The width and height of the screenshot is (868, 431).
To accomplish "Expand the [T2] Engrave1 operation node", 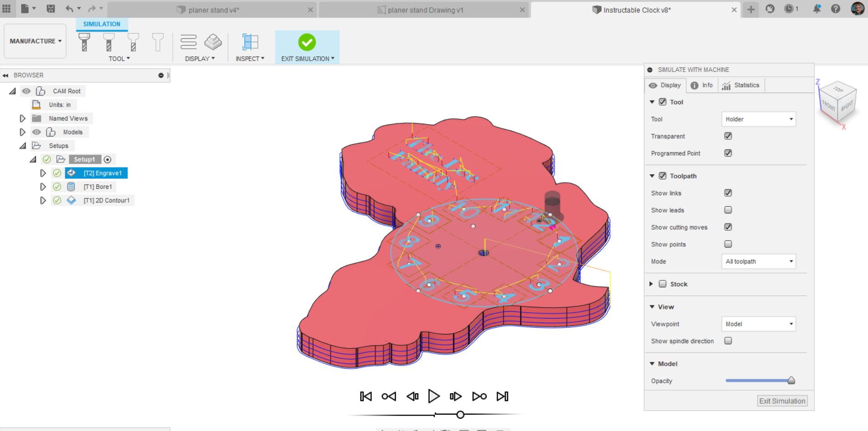I will pyautogui.click(x=43, y=173).
